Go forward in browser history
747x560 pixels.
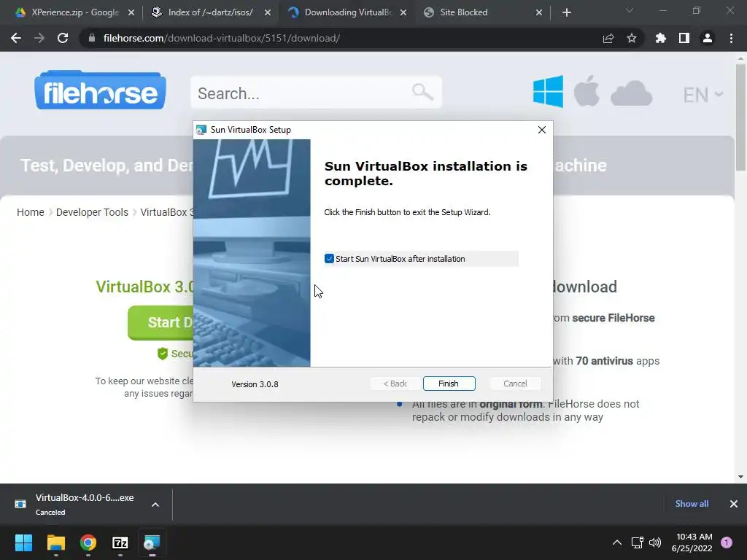pyautogui.click(x=39, y=38)
